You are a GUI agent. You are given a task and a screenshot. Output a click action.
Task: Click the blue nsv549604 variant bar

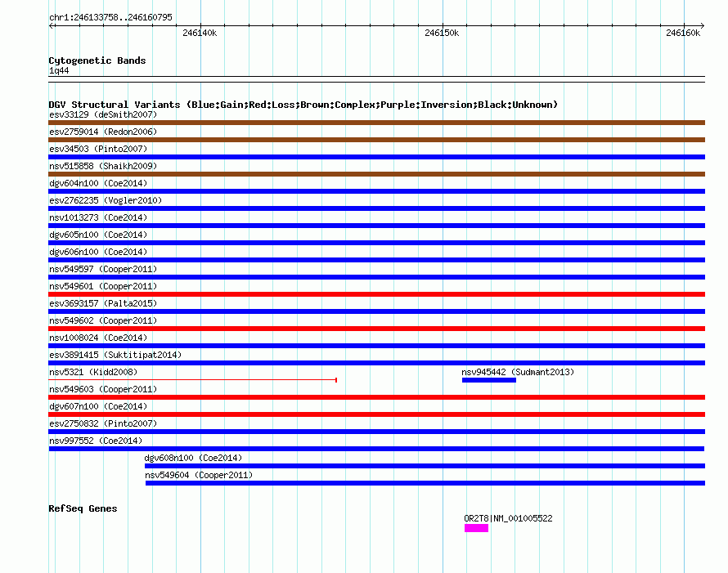click(425, 483)
